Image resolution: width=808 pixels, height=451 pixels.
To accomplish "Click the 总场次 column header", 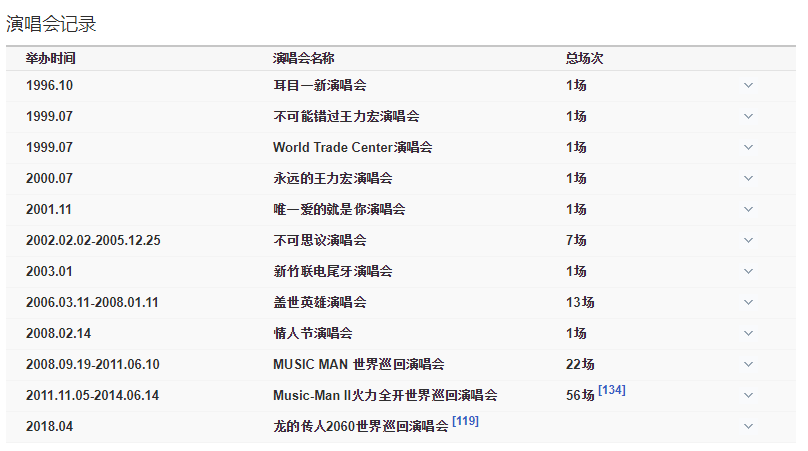I will coord(584,58).
